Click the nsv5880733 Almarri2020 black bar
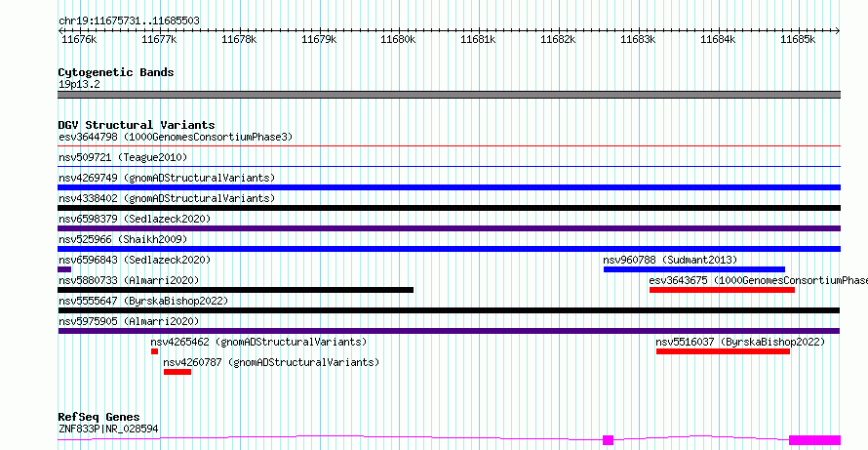Viewport: 868px width, 450px height. click(x=236, y=290)
